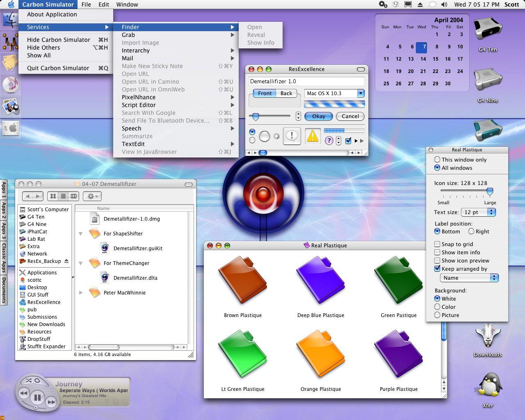Uncheck Keep arranged by checkbox
Viewport: 525px width, 420px height.
coord(437,269)
